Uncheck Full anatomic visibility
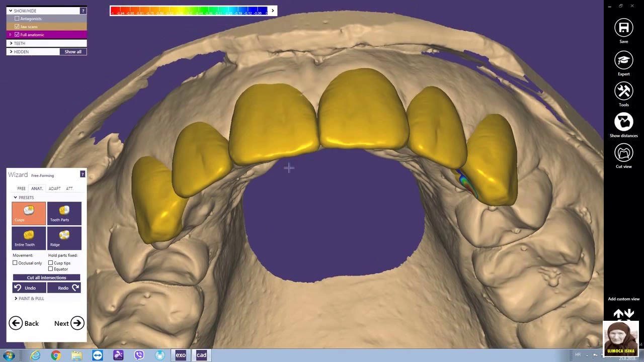 coord(17,35)
